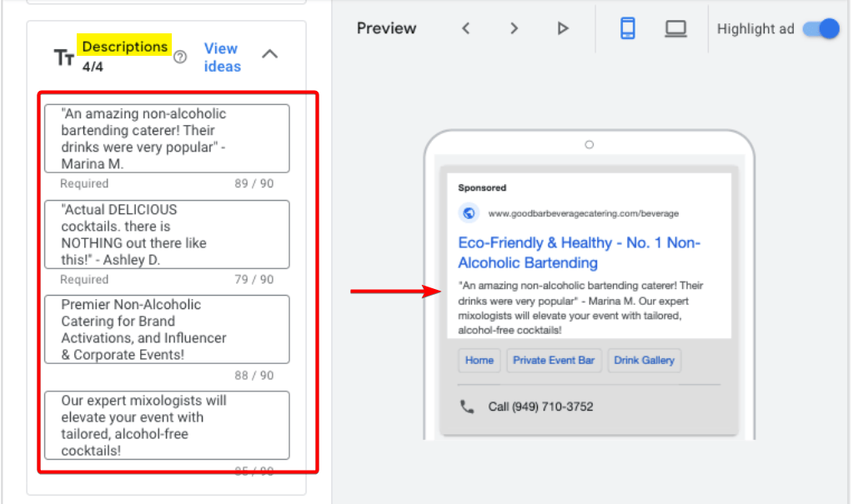
Task: Switch preview to desktop laptop view
Action: [675, 28]
